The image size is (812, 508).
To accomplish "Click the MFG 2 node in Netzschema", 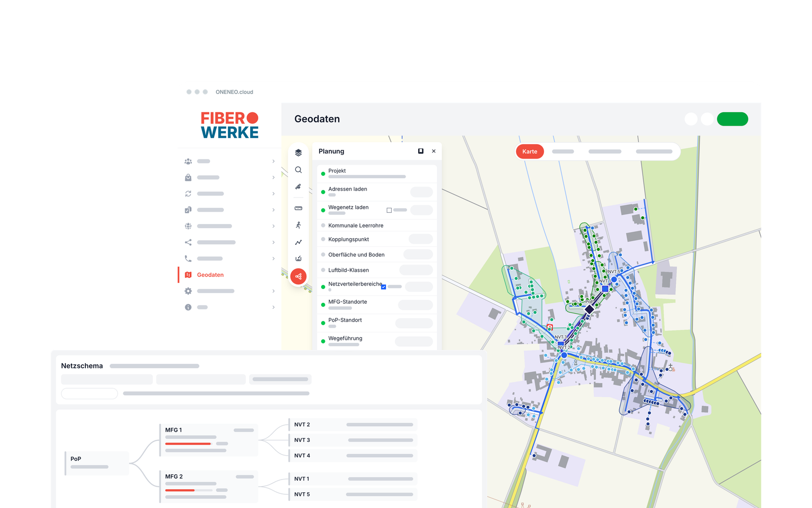I will pyautogui.click(x=209, y=486).
